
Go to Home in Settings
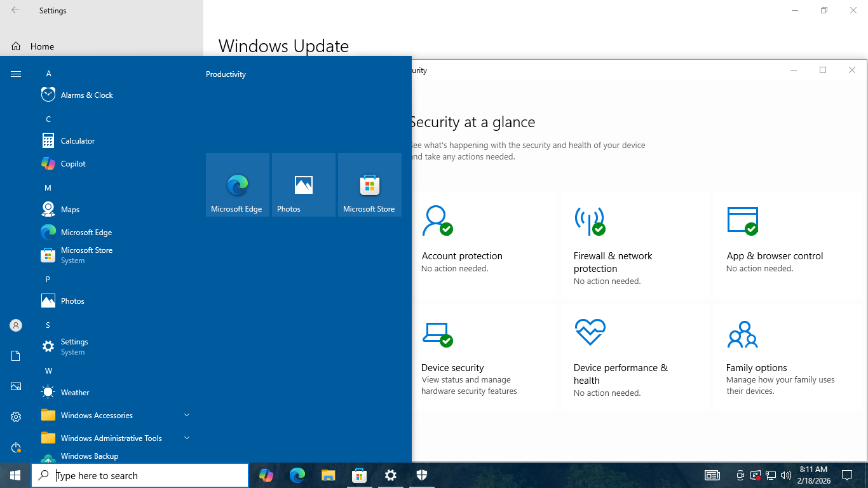pyautogui.click(x=42, y=46)
